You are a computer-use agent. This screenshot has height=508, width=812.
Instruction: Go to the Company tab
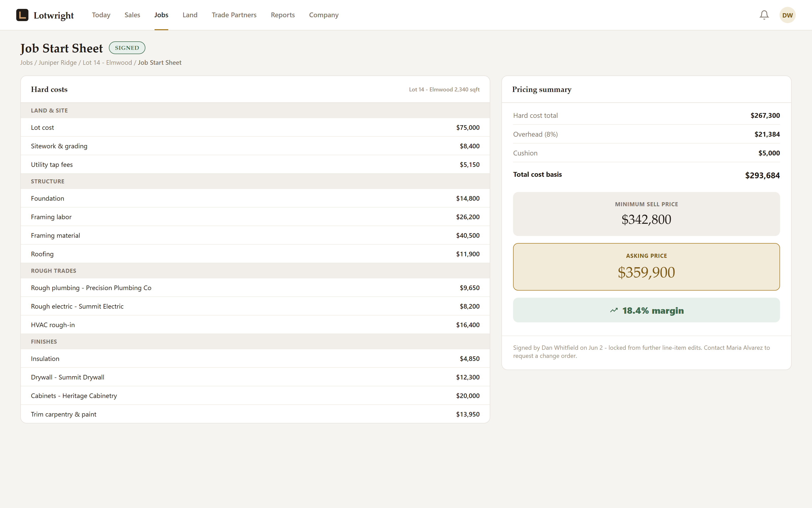324,15
